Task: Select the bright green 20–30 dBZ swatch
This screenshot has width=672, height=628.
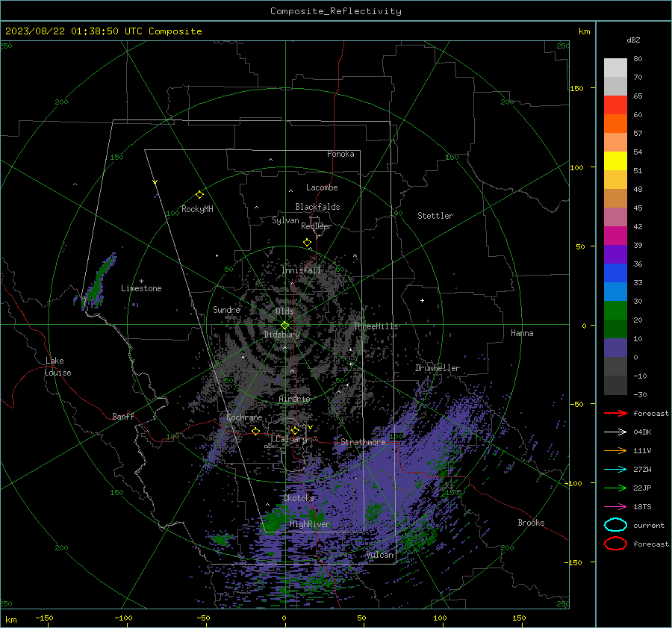Action: click(x=615, y=311)
